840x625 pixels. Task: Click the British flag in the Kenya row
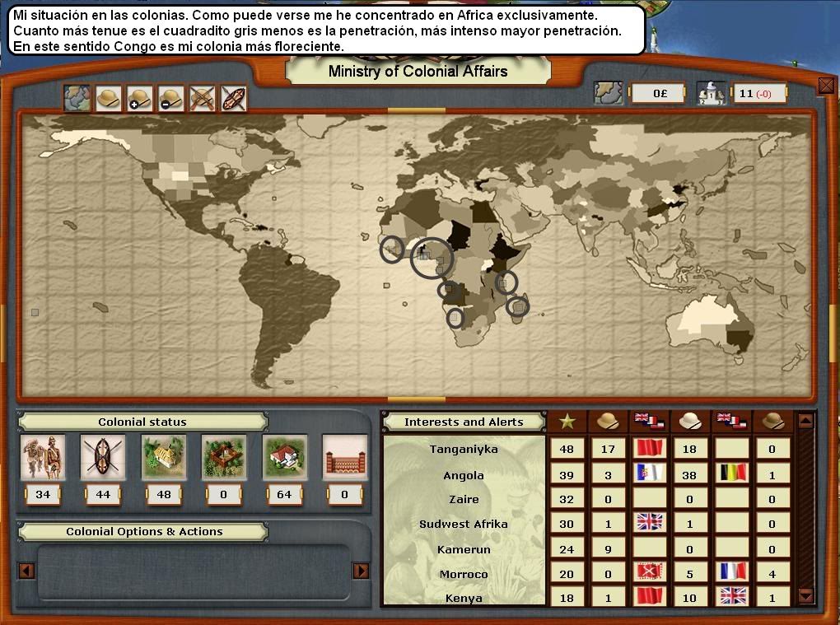tap(732, 597)
